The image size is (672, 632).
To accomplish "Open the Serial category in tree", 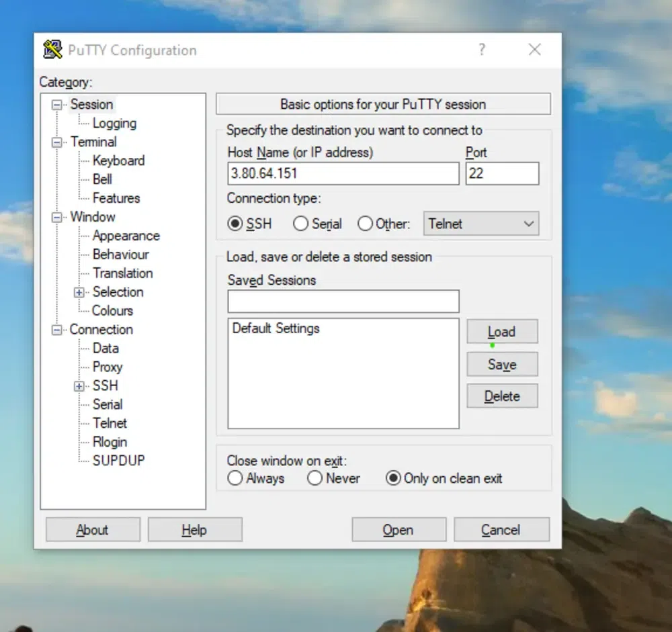I will click(108, 404).
